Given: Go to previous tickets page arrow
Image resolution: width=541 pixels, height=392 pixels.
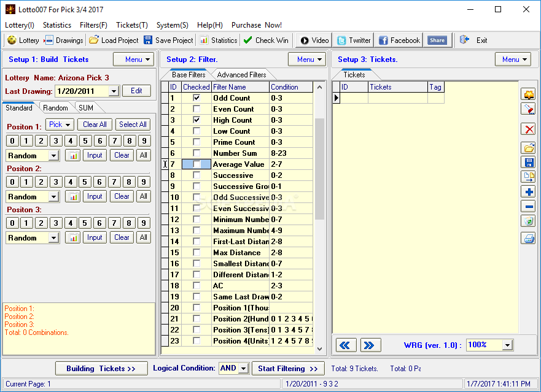Looking at the screenshot, I should pos(346,345).
